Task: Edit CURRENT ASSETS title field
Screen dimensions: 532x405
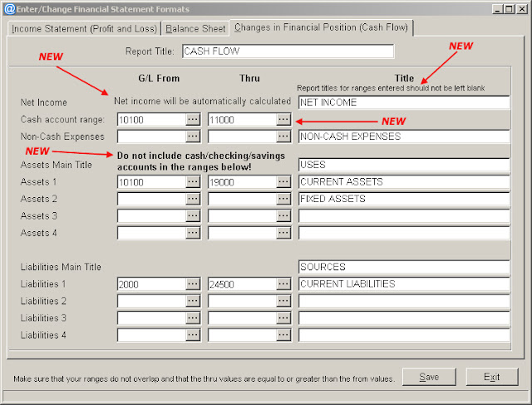Action: 404,182
